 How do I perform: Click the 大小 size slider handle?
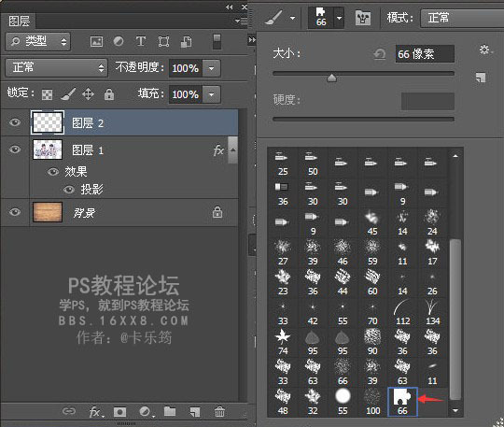pyautogui.click(x=331, y=78)
